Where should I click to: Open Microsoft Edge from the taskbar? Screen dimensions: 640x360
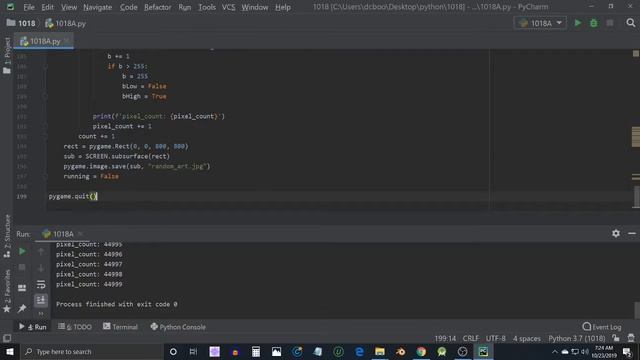(x=359, y=352)
